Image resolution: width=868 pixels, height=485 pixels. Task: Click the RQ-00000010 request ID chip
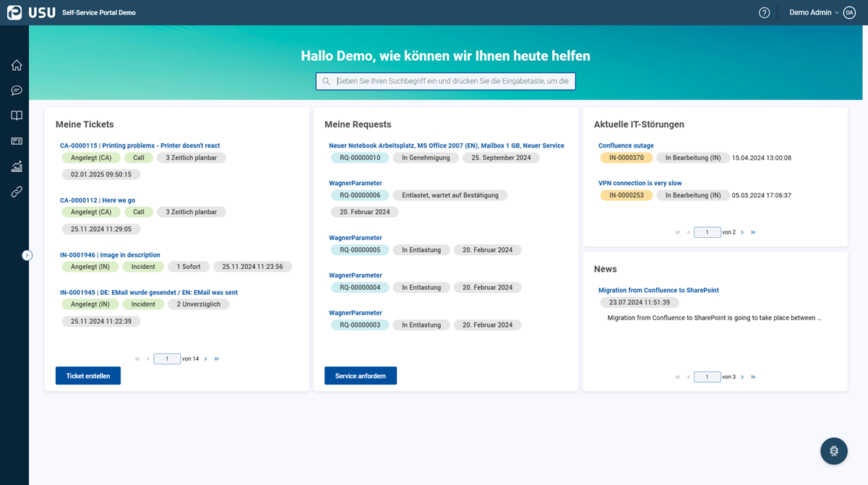360,158
